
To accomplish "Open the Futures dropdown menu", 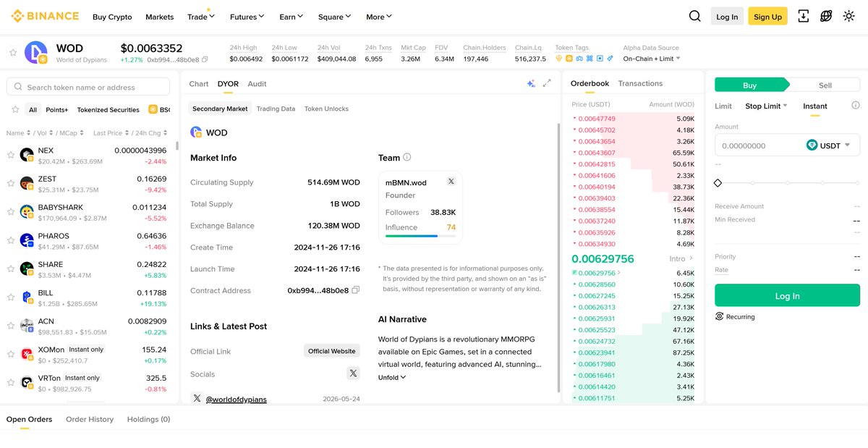I will pyautogui.click(x=247, y=16).
